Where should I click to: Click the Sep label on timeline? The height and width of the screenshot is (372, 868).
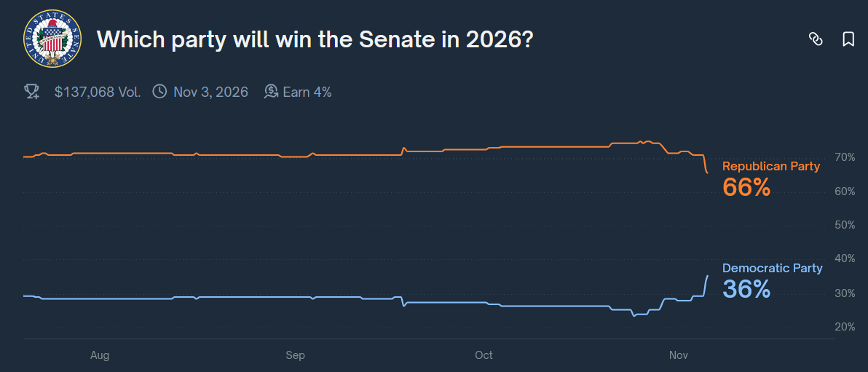(295, 355)
